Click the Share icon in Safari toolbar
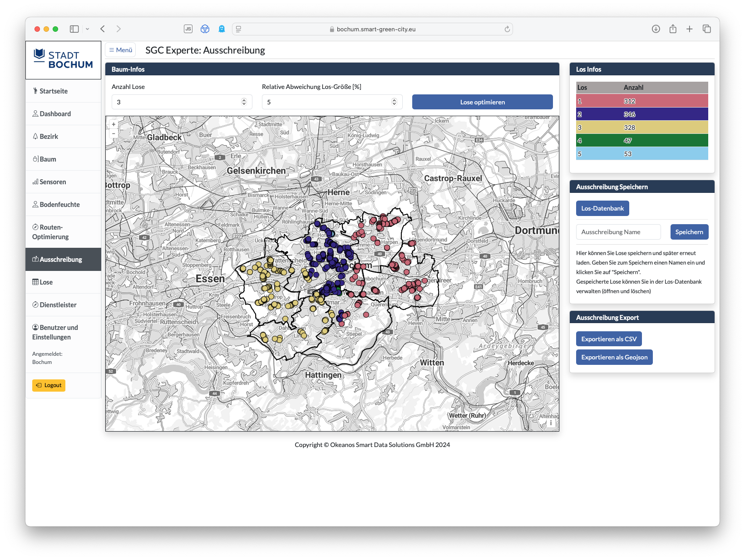 (x=673, y=29)
